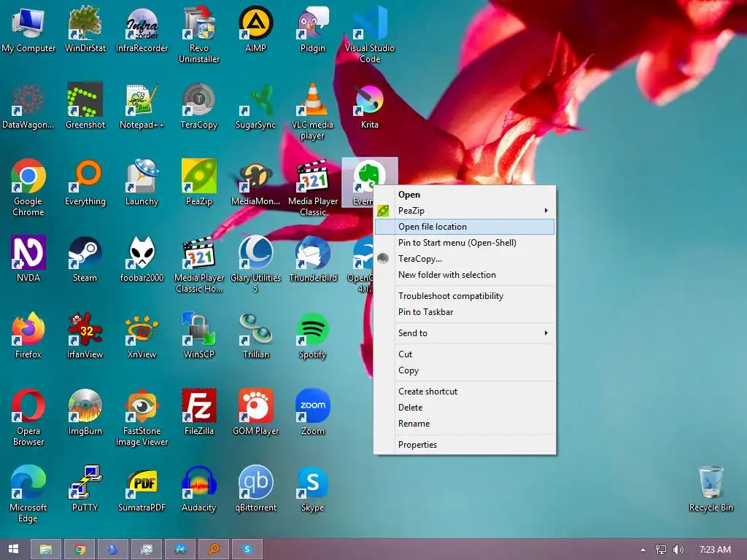
Task: Select the GOM Player shortcut
Action: click(256, 412)
